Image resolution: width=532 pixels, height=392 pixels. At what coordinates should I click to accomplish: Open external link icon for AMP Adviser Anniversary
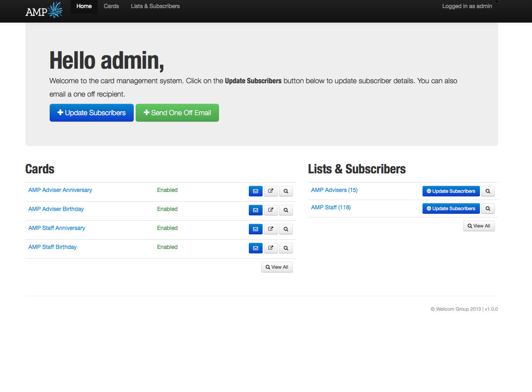tap(271, 191)
